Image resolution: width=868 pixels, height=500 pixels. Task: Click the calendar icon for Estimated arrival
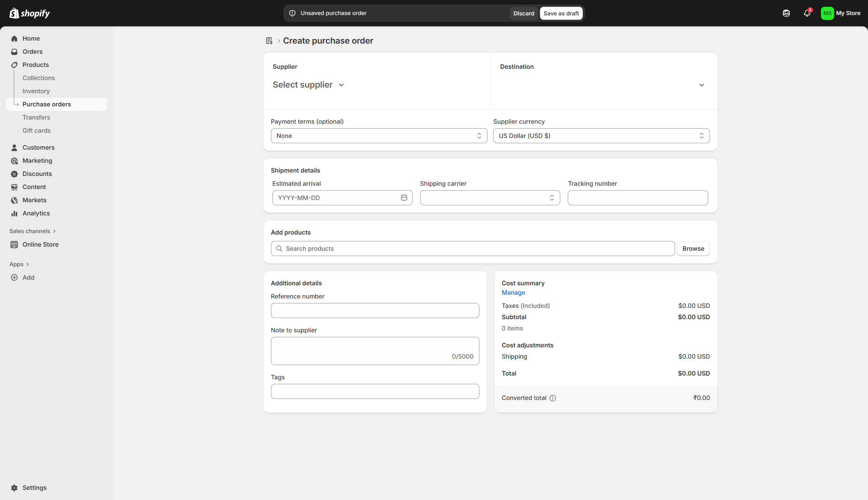pyautogui.click(x=404, y=197)
